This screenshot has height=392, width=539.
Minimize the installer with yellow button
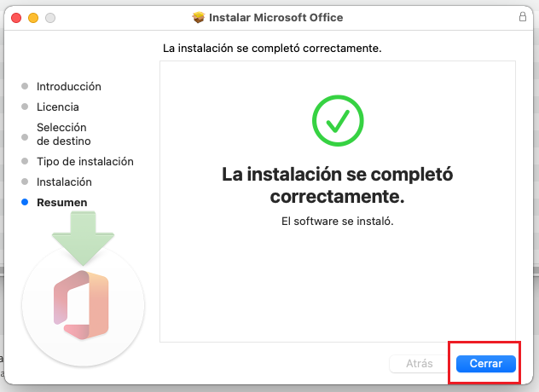[x=33, y=17]
